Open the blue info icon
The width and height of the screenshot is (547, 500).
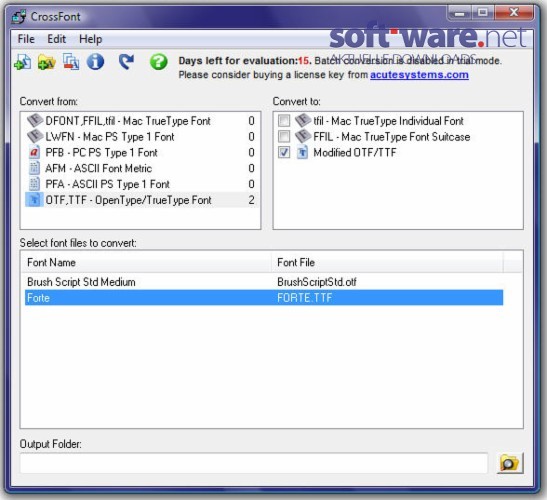(95, 62)
